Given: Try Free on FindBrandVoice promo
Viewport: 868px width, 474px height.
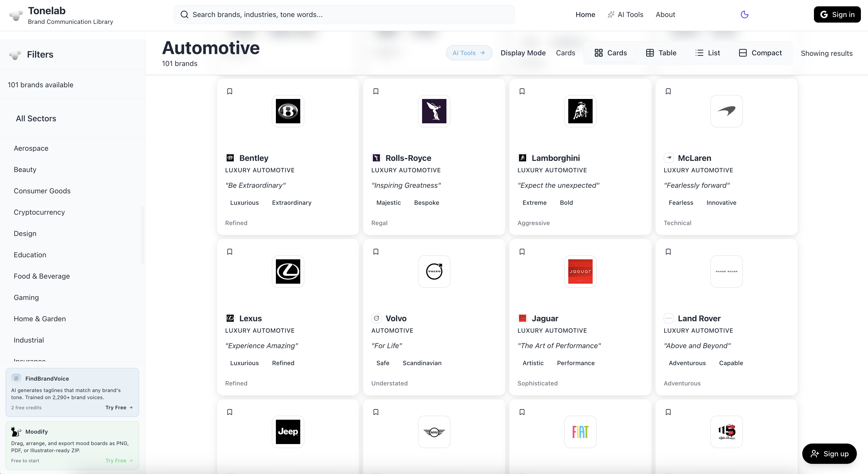Looking at the screenshot, I should 119,407.
